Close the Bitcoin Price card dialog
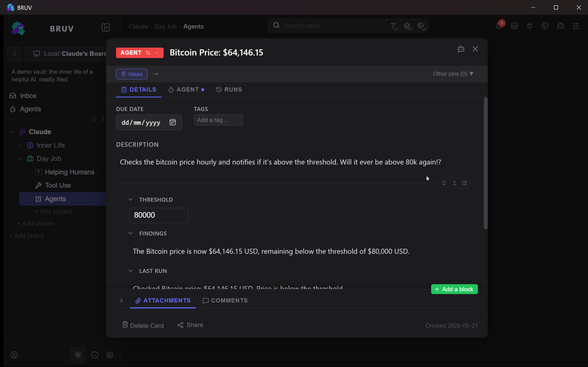The width and height of the screenshot is (588, 367). tap(475, 49)
